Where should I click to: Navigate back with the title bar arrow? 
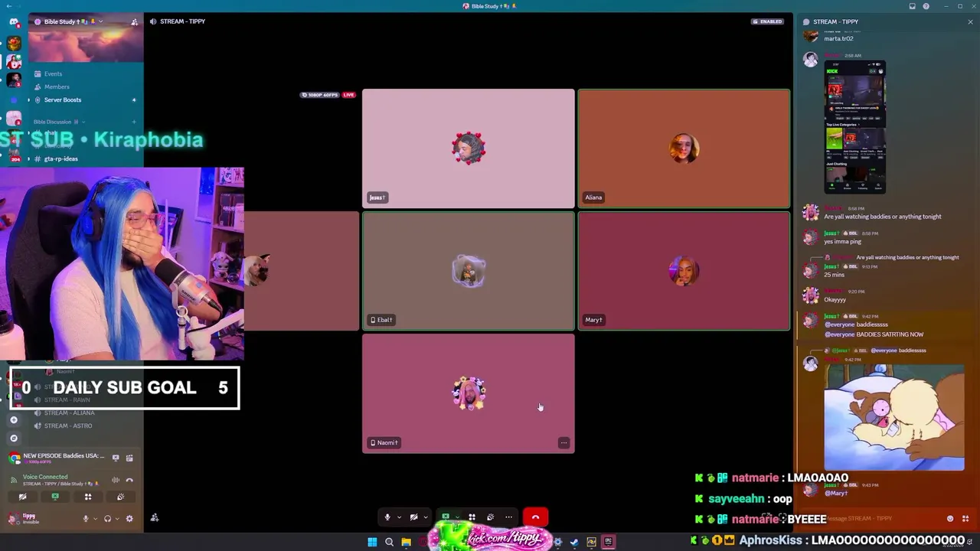click(8, 6)
